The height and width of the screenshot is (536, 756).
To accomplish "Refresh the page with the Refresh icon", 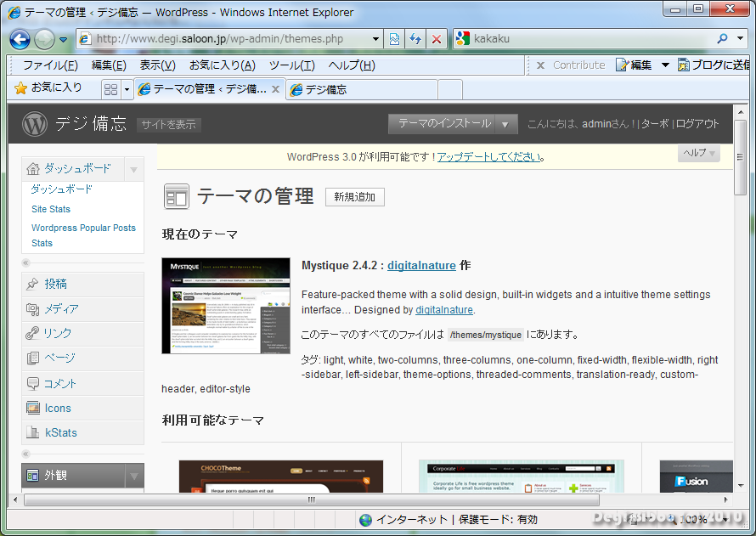I will 415,39.
